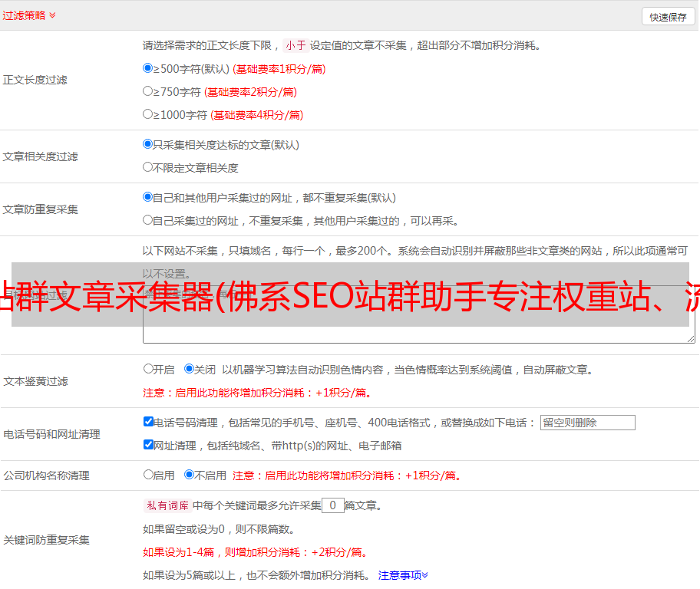Toggle the 网址清理 checkbox

pyautogui.click(x=148, y=445)
